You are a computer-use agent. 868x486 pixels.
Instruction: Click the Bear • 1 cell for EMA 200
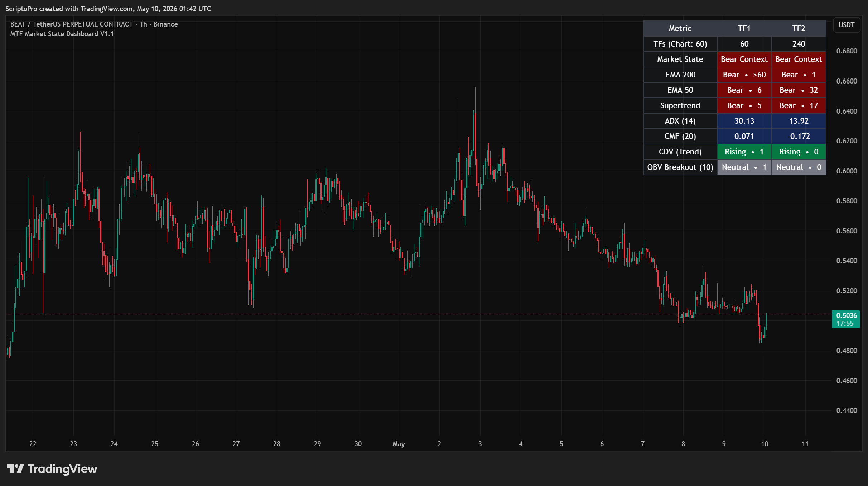pos(799,75)
